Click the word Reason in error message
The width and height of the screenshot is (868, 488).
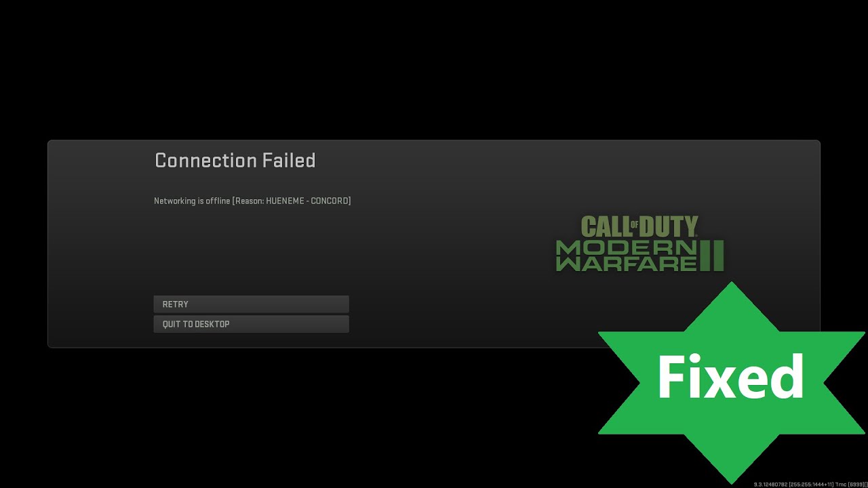click(248, 201)
